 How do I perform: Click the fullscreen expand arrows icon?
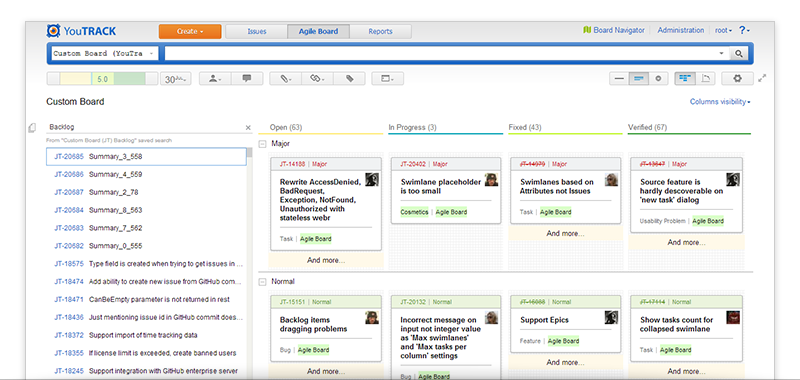(762, 79)
